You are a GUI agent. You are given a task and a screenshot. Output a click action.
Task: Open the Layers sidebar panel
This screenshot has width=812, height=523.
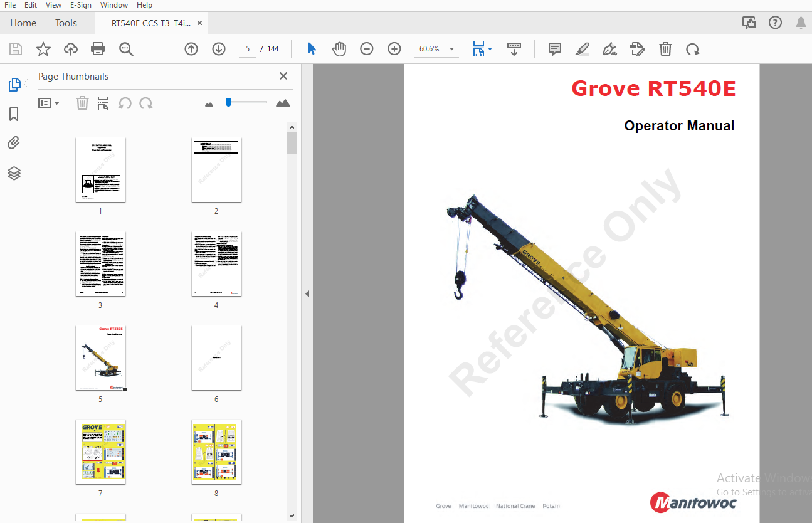point(14,173)
